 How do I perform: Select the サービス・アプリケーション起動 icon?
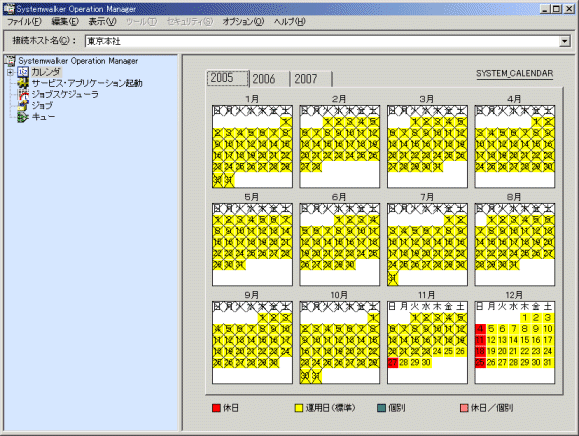[23, 83]
